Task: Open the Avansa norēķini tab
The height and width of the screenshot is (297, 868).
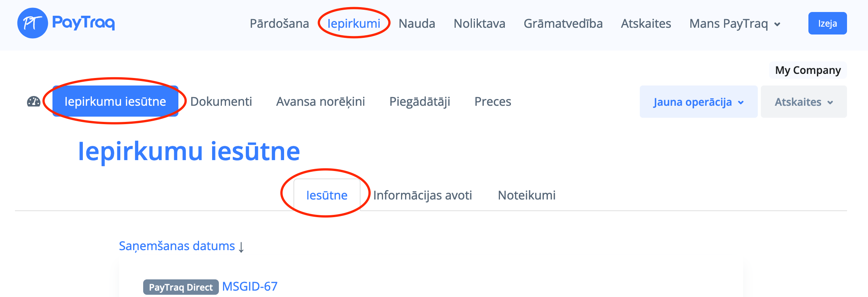Action: [x=320, y=102]
